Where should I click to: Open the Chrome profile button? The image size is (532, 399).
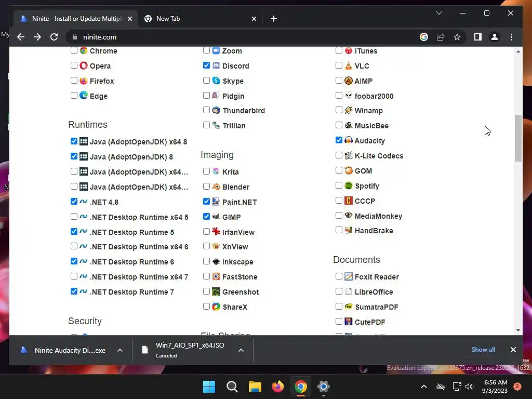click(x=495, y=37)
